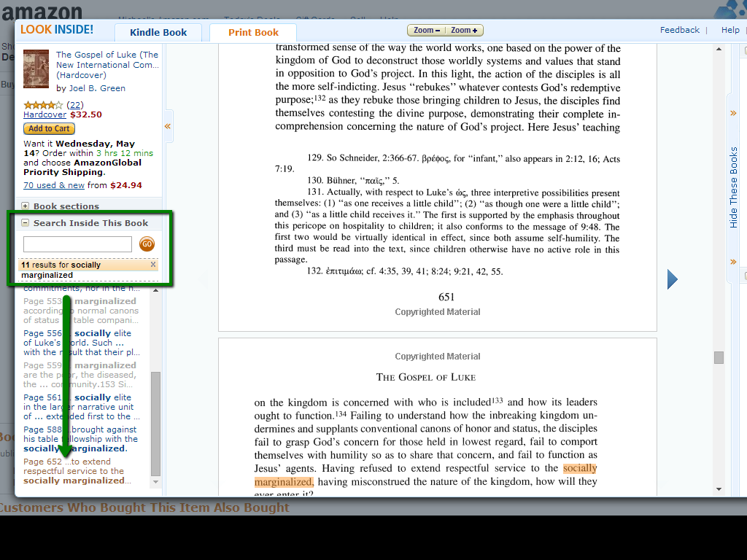747x560 pixels.
Task: Click the page viewer scrollbar thumb
Action: click(719, 357)
